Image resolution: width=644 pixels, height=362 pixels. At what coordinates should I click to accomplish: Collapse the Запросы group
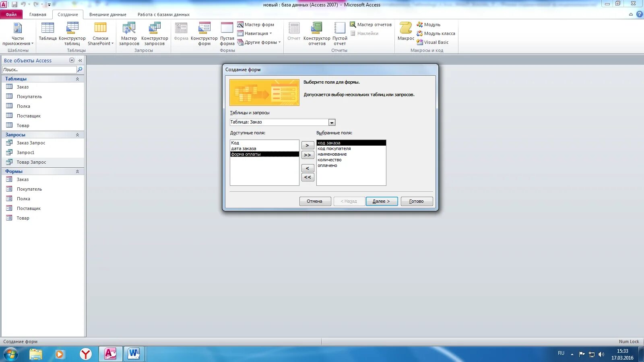click(x=77, y=135)
